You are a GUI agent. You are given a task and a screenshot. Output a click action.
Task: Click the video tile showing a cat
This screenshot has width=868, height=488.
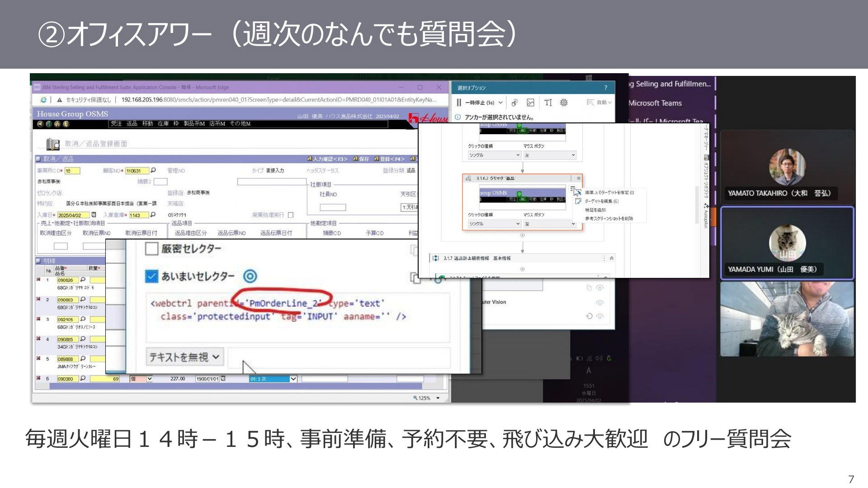(x=787, y=319)
